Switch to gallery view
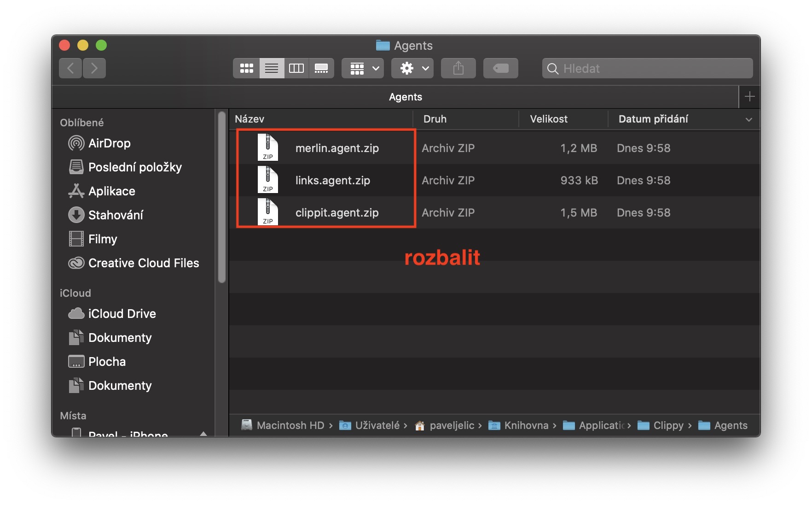 pos(321,69)
